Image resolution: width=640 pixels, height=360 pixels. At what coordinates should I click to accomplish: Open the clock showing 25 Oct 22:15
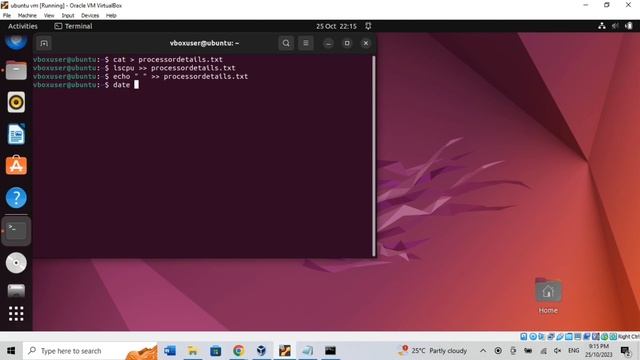336,26
